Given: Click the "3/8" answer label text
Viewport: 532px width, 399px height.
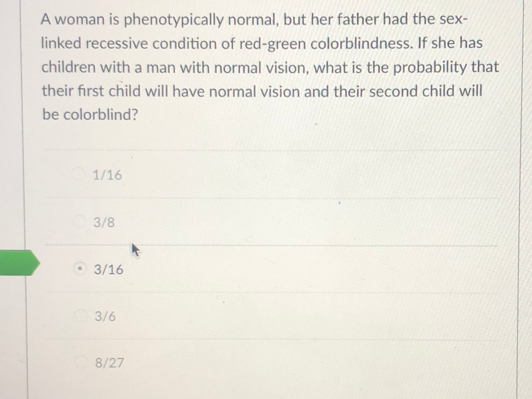Looking at the screenshot, I should tap(104, 222).
